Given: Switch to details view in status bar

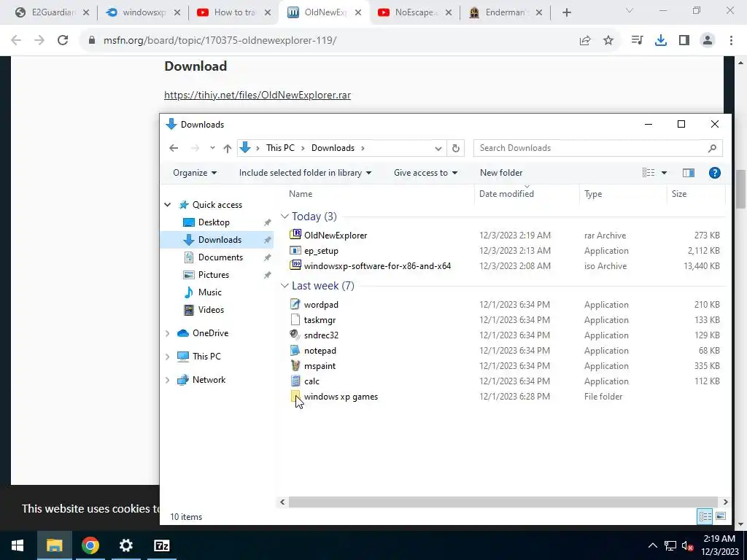Looking at the screenshot, I should click(x=705, y=516).
